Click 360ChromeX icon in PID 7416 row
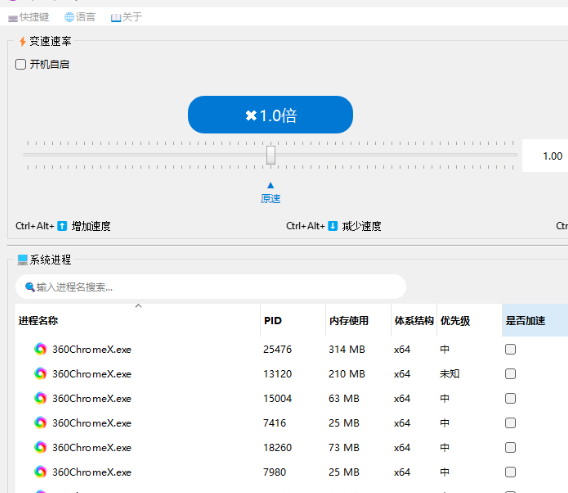 [41, 423]
